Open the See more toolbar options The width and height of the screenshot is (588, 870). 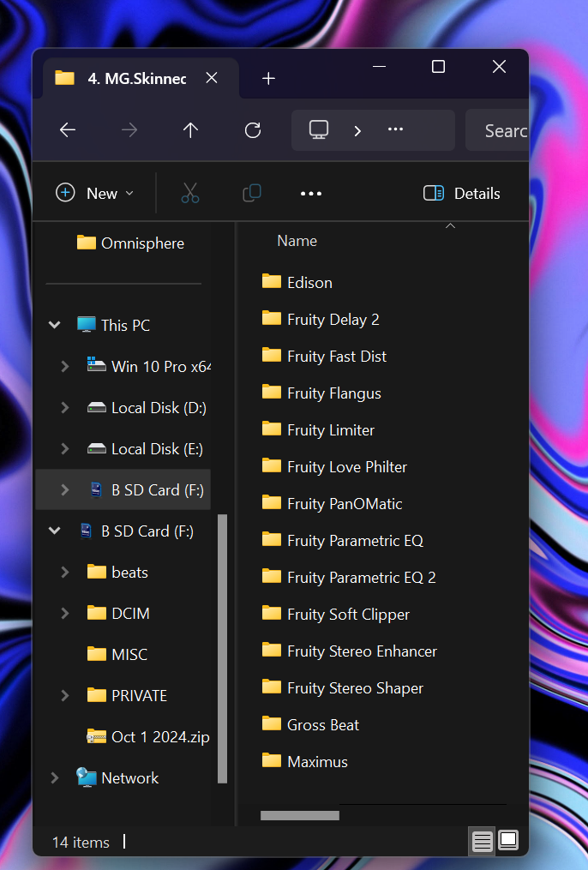pyautogui.click(x=311, y=194)
